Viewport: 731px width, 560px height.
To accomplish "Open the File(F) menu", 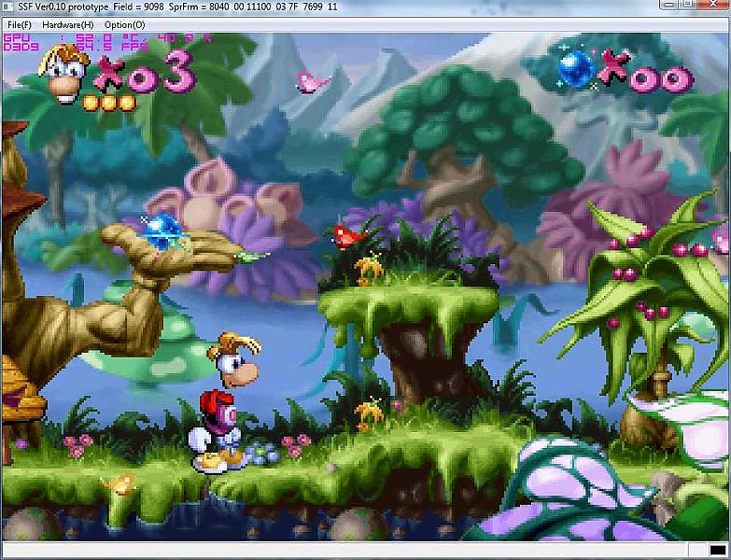I will pyautogui.click(x=19, y=24).
